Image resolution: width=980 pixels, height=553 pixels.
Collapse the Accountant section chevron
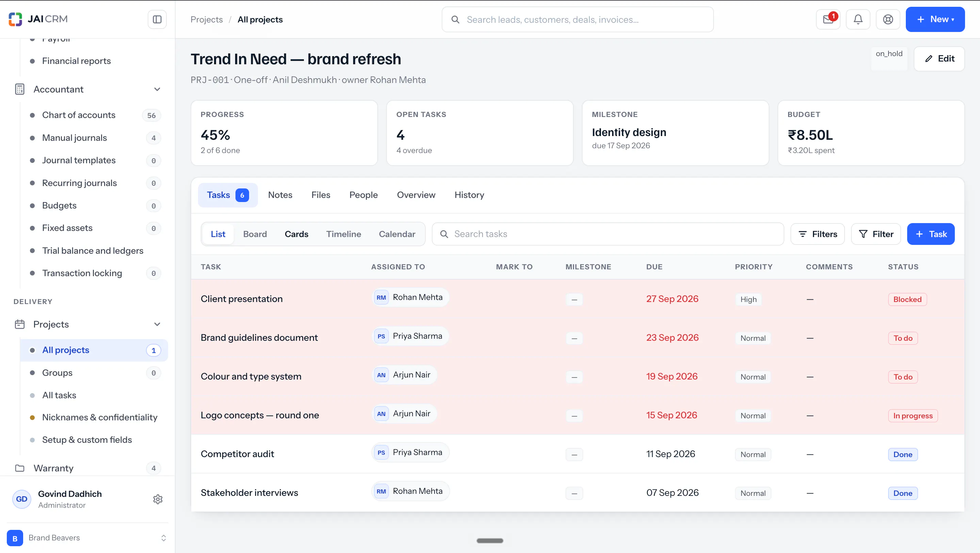click(x=157, y=89)
